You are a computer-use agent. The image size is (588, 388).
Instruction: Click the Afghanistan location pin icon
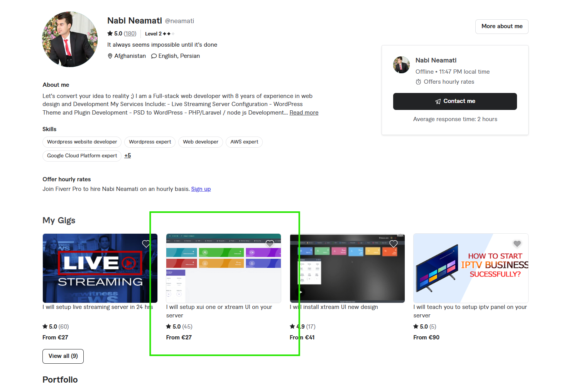110,56
